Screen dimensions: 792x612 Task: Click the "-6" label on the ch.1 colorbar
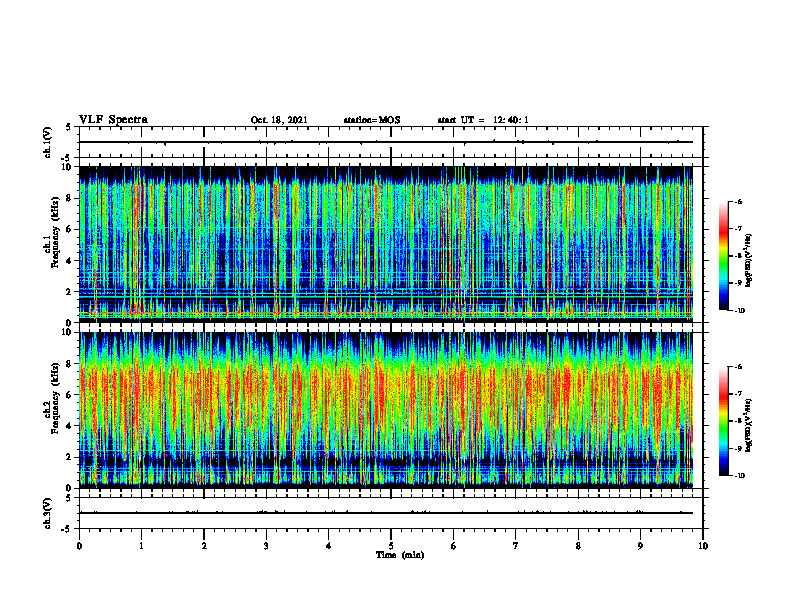click(x=738, y=201)
